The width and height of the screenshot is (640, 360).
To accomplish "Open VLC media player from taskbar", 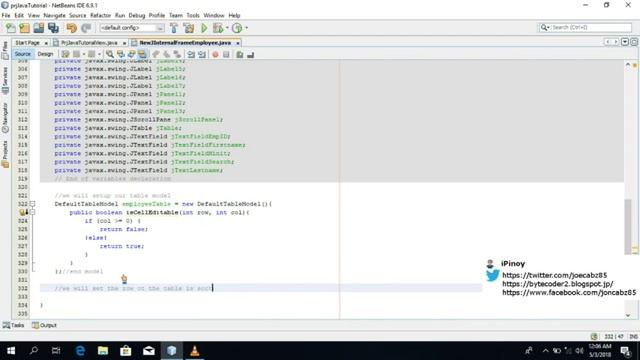I will (195, 351).
